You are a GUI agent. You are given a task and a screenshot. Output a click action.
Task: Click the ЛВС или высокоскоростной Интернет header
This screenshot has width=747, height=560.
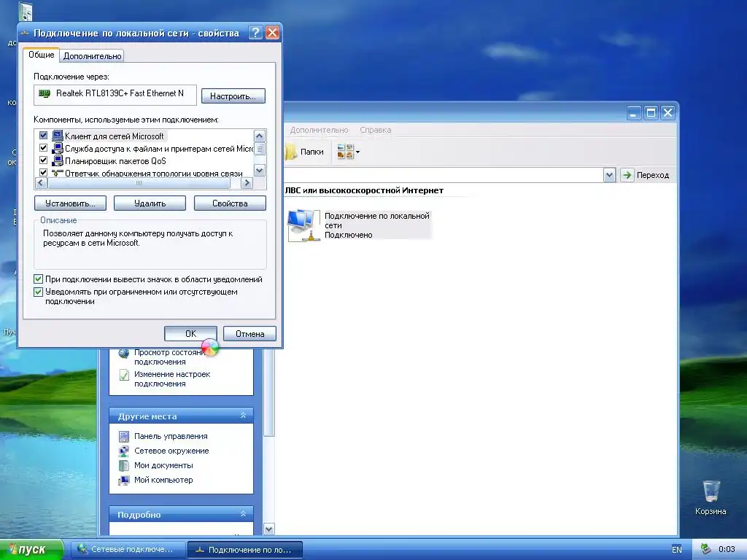click(x=365, y=190)
